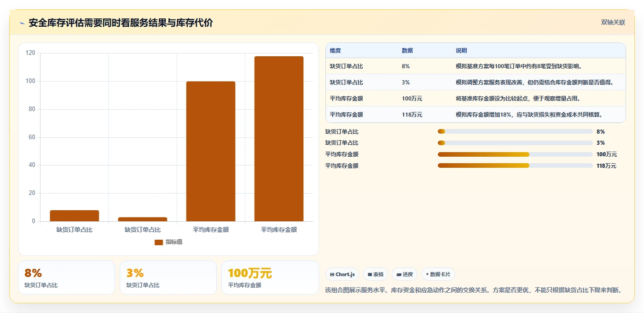Click the 说明 table column header
The height and width of the screenshot is (313, 644).
click(461, 51)
